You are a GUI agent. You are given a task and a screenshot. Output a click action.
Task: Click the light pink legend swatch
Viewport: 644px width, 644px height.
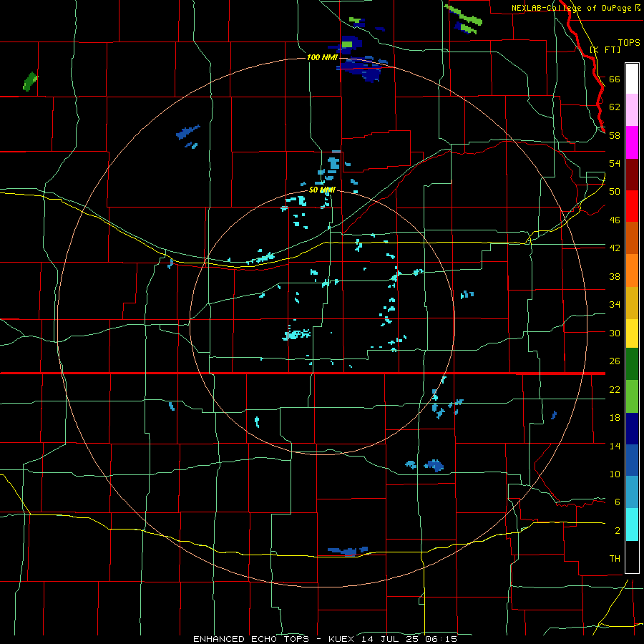(632, 109)
